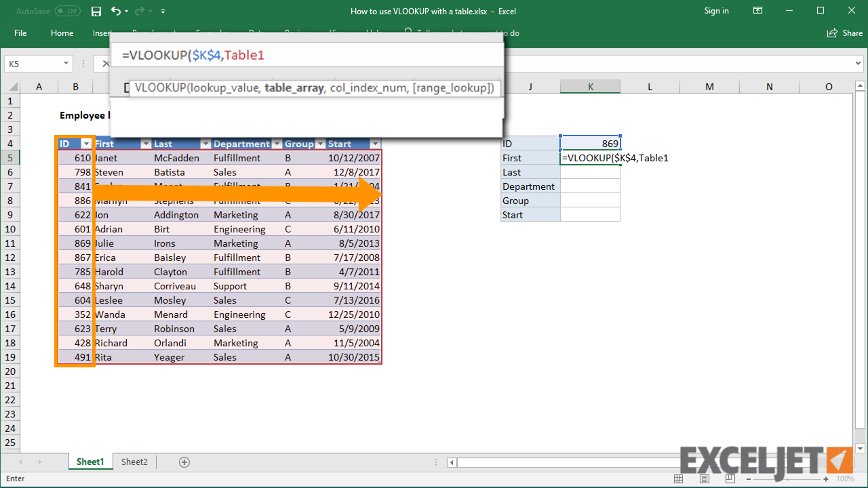
Task: Click the New Sheet plus button
Action: pos(184,462)
